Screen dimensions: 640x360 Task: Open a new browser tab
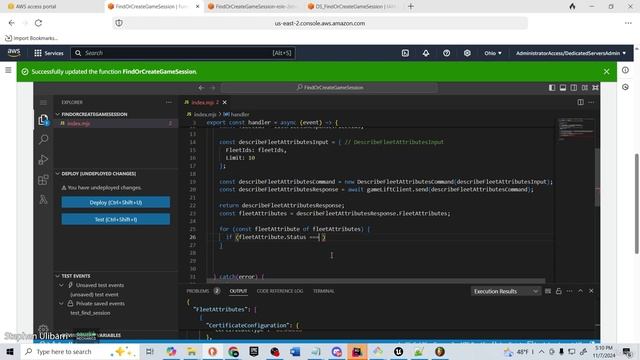(411, 7)
